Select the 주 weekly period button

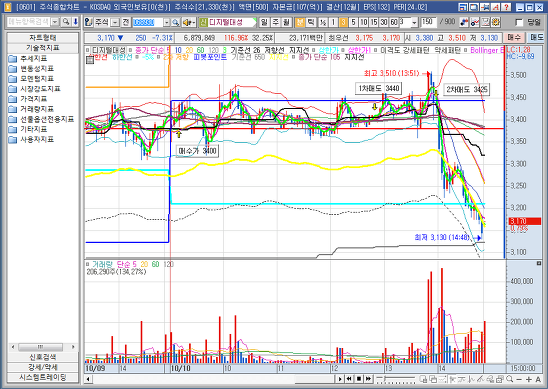point(275,22)
